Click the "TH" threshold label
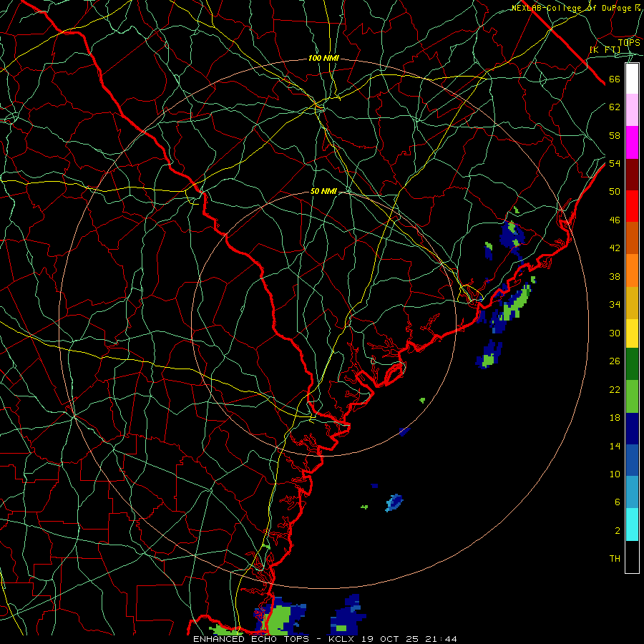The height and width of the screenshot is (644, 644). point(615,559)
